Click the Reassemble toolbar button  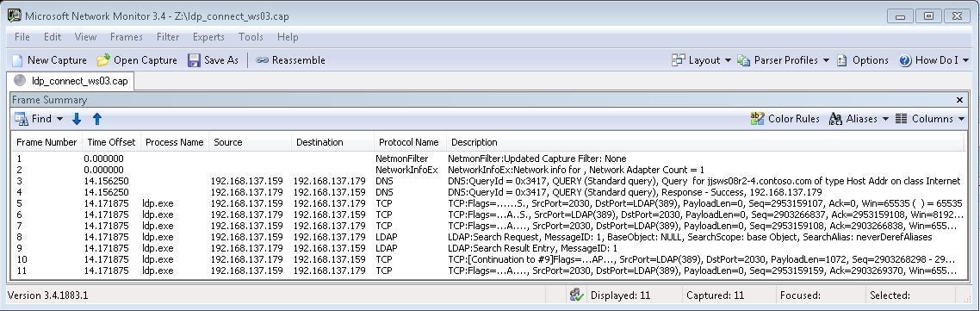coord(290,60)
